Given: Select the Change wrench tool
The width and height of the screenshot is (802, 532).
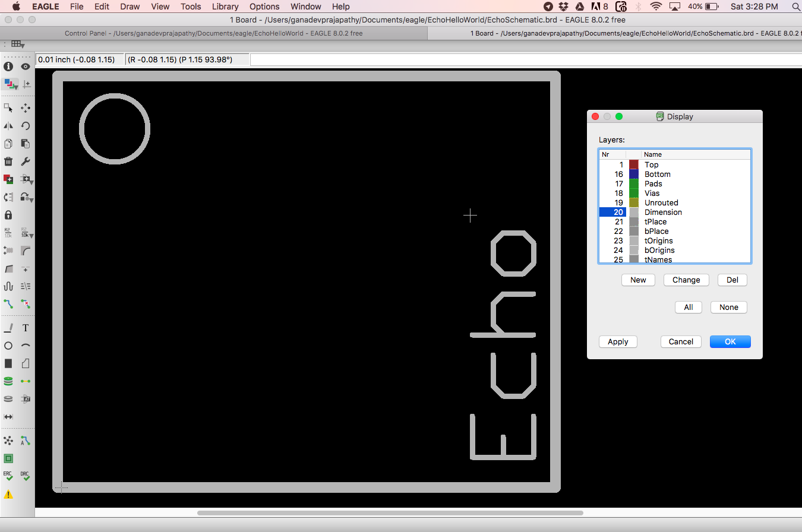Looking at the screenshot, I should tap(26, 161).
